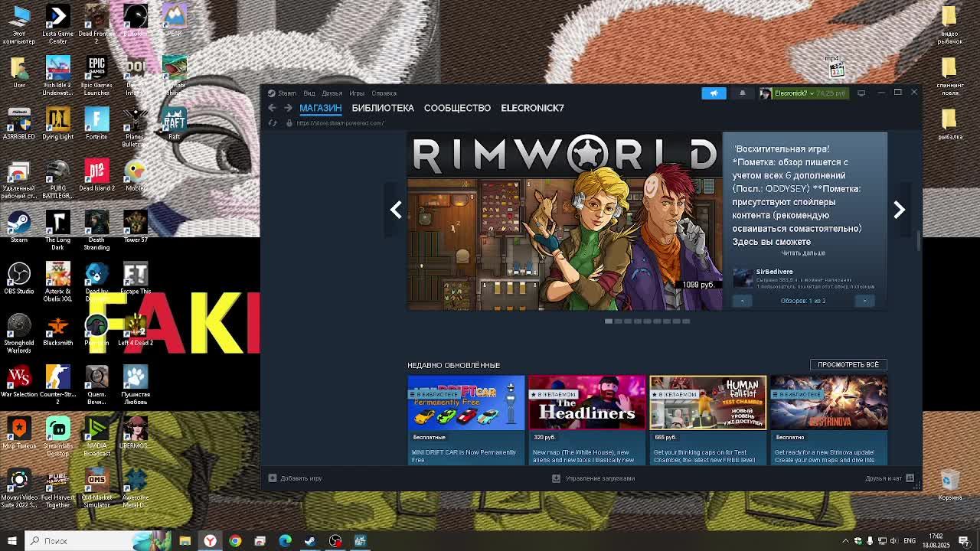The height and width of the screenshot is (551, 980).
Task: Select Movavi Video Suite desktop icon
Action: (19, 488)
